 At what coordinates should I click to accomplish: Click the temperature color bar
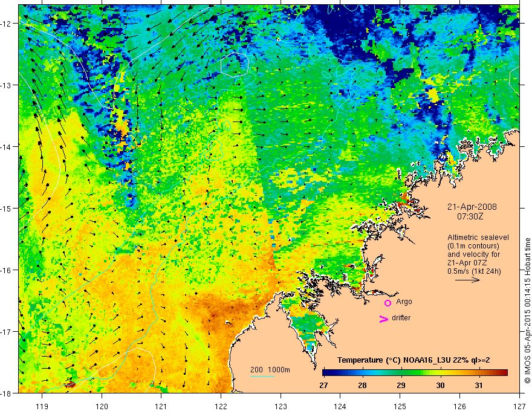(x=415, y=373)
